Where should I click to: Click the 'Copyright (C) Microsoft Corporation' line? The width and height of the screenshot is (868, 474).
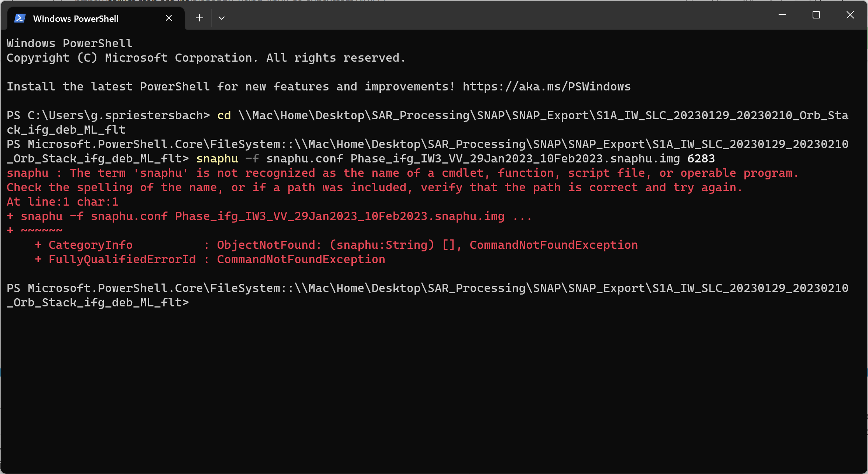206,58
